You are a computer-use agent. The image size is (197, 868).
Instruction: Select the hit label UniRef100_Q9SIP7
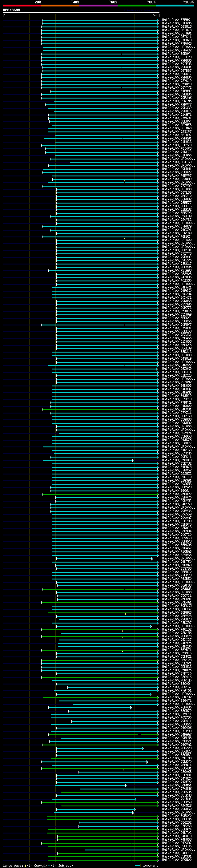coord(177,131)
